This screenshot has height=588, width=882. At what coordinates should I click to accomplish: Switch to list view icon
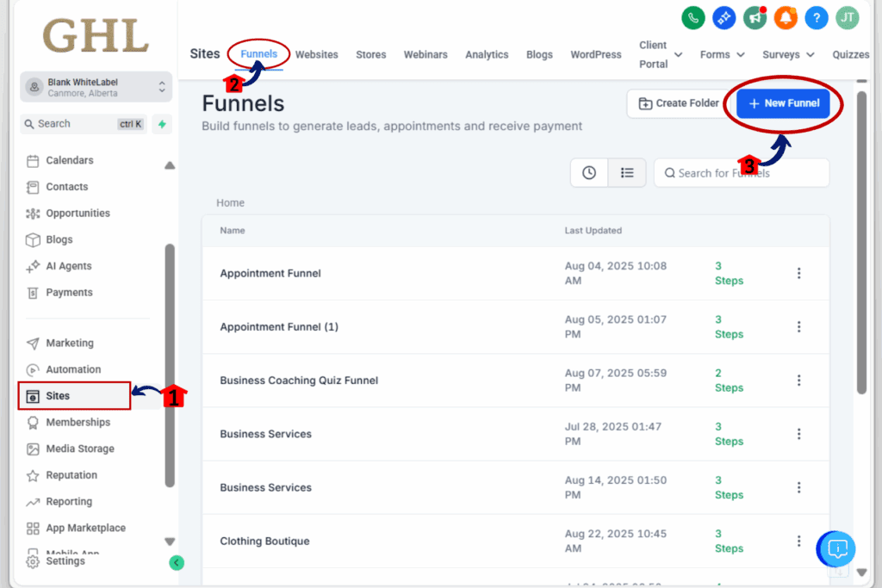(627, 173)
